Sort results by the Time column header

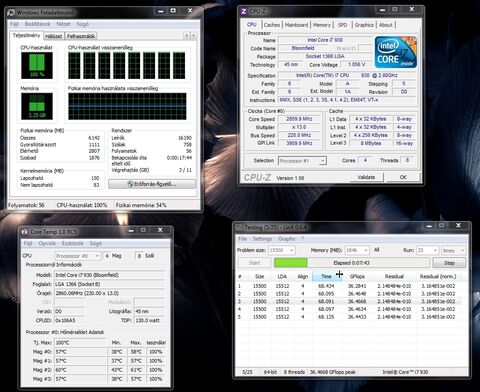[327, 276]
